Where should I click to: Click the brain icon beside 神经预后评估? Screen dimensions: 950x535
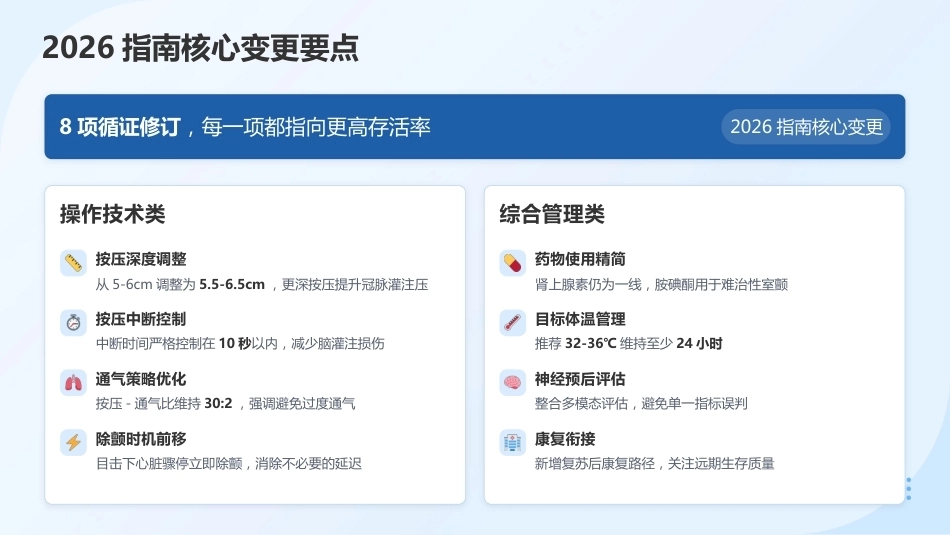tap(513, 383)
